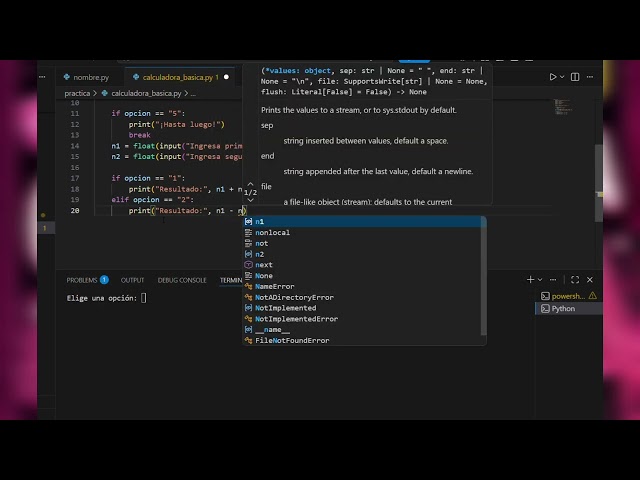Click the warning icon on powershell terminal
Image resolution: width=640 pixels, height=480 pixels.
tap(593, 296)
